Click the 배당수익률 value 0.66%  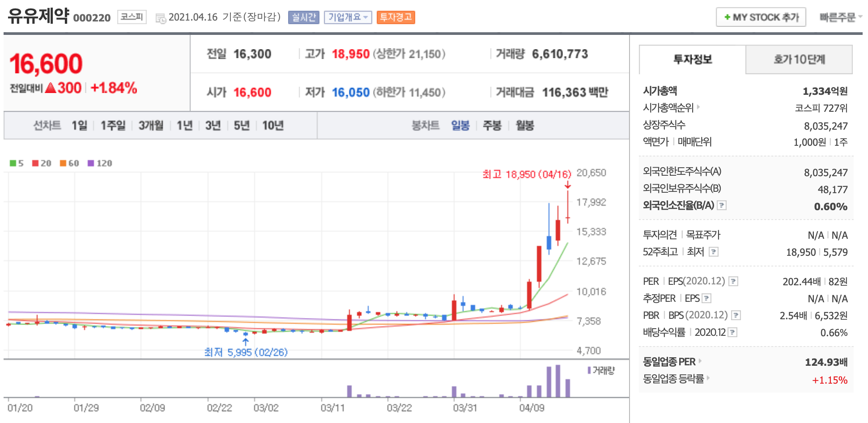pos(834,333)
